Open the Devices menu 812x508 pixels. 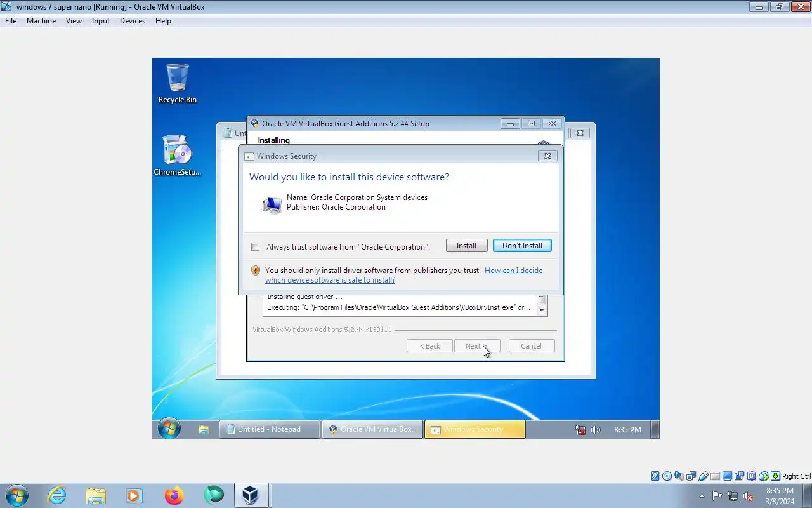(132, 21)
